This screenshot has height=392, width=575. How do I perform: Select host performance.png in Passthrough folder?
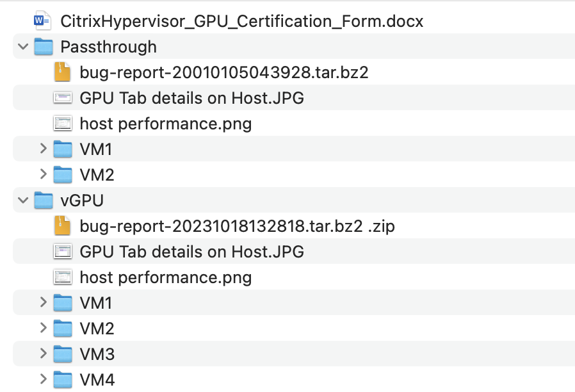166,124
